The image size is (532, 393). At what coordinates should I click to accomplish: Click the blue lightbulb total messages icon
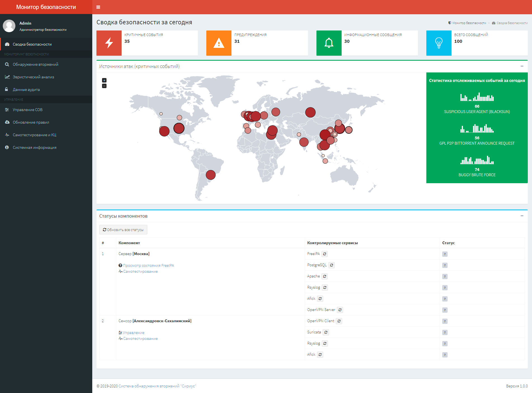point(439,43)
